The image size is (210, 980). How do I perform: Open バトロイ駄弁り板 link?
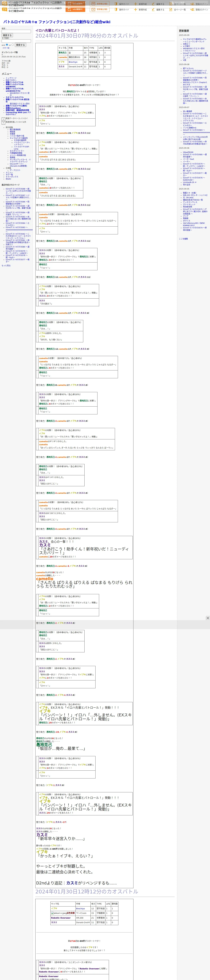tap(17, 136)
